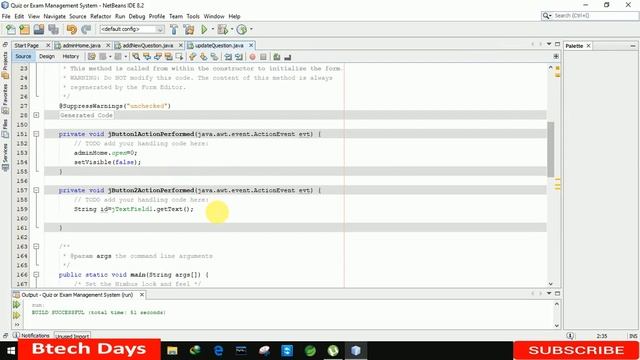Open the Run Project dropdown arrow

point(213,29)
